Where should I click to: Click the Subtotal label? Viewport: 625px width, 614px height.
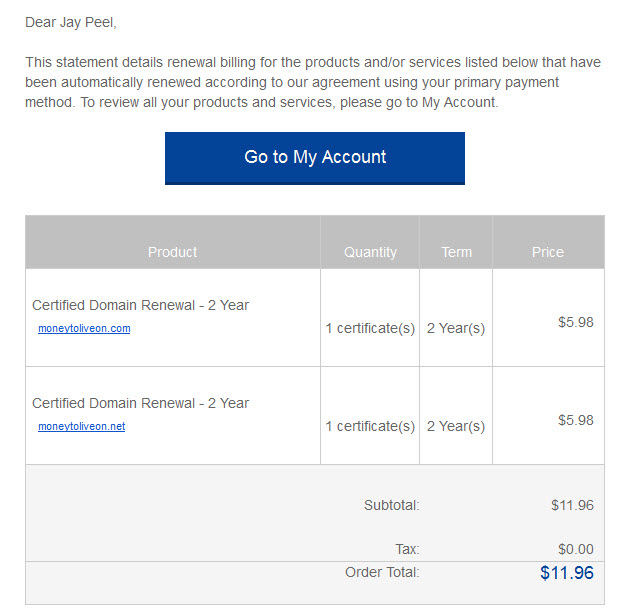coord(391,505)
